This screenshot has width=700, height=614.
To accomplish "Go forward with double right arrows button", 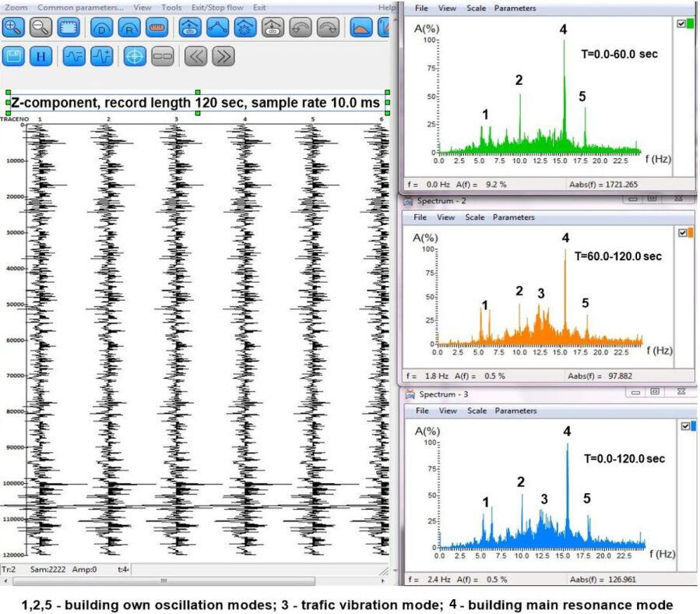I will (x=223, y=56).
